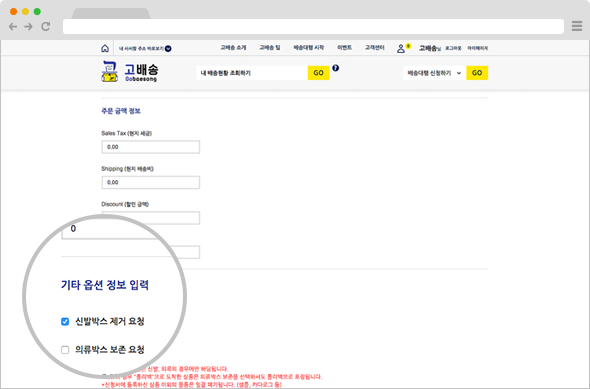Open the 고객센터 menu item

click(x=375, y=48)
